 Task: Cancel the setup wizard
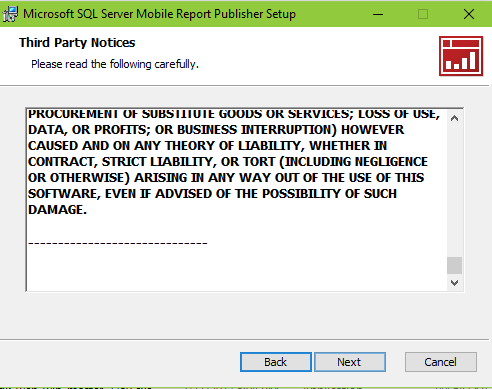coord(441,362)
